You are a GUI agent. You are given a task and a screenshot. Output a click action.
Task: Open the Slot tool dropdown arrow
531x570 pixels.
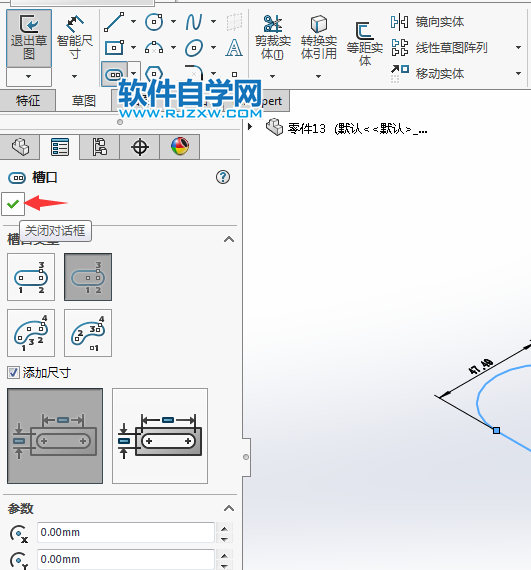[134, 73]
